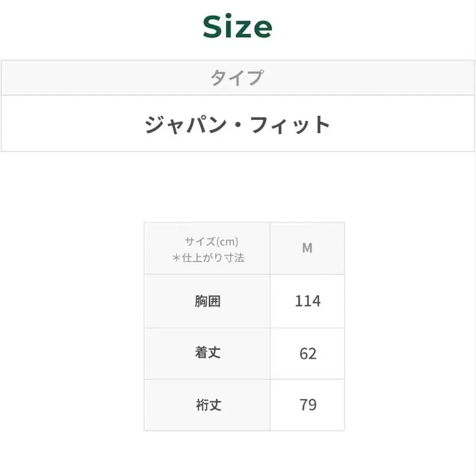Click the asterisk before 仕上がり寸法
The width and height of the screenshot is (476, 476).
(177, 258)
